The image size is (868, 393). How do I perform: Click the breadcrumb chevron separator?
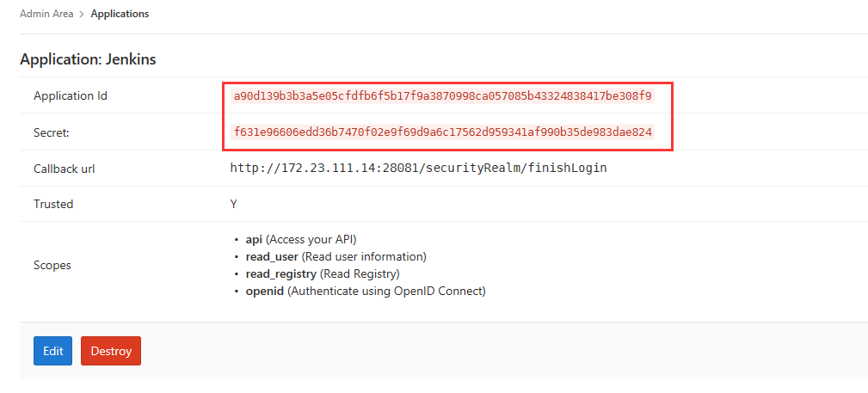(x=82, y=15)
